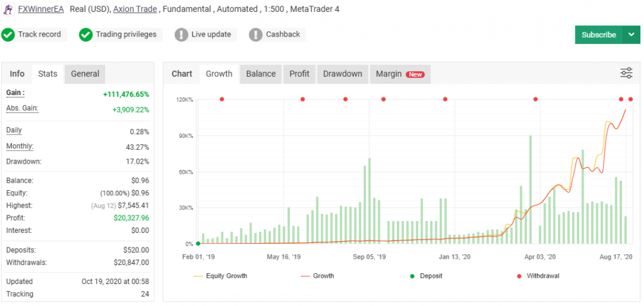Screen dimensions: 644x306
Task: Click the green deposit dot on Feb 01
Action: pyautogui.click(x=198, y=244)
